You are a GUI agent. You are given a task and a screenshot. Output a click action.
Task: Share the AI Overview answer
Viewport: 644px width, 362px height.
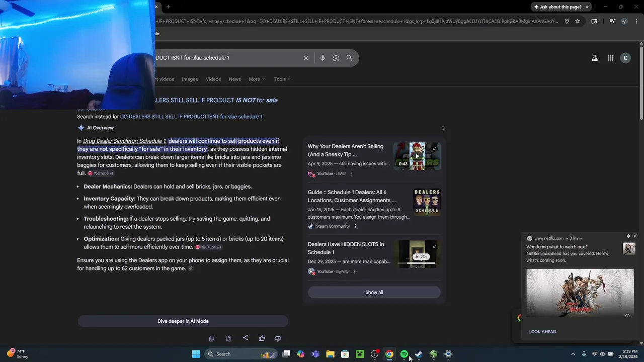point(245,338)
